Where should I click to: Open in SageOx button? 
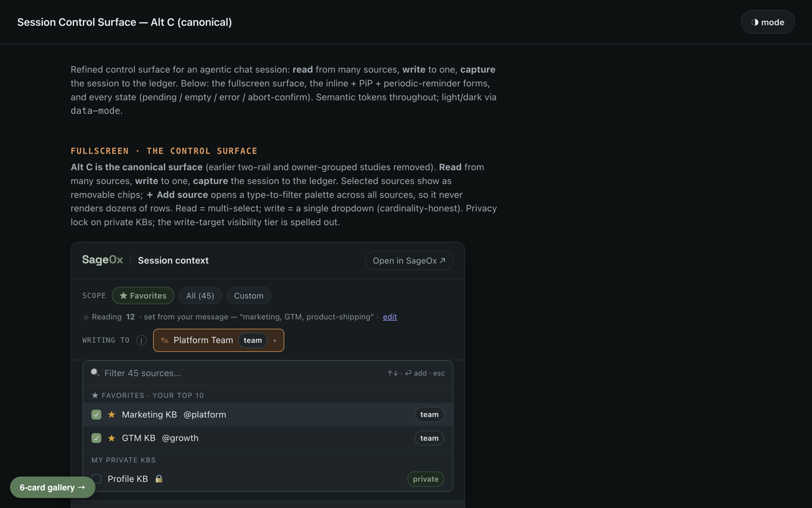409,260
